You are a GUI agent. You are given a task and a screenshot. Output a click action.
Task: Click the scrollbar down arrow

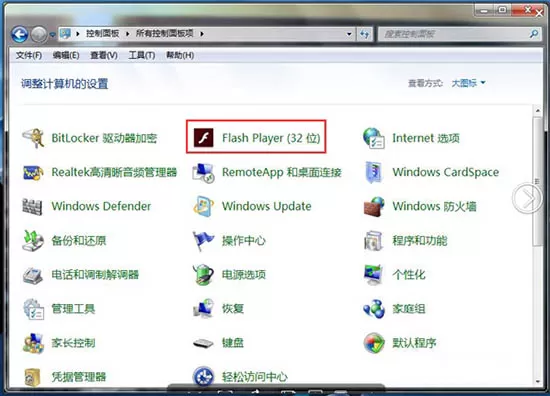point(538,382)
